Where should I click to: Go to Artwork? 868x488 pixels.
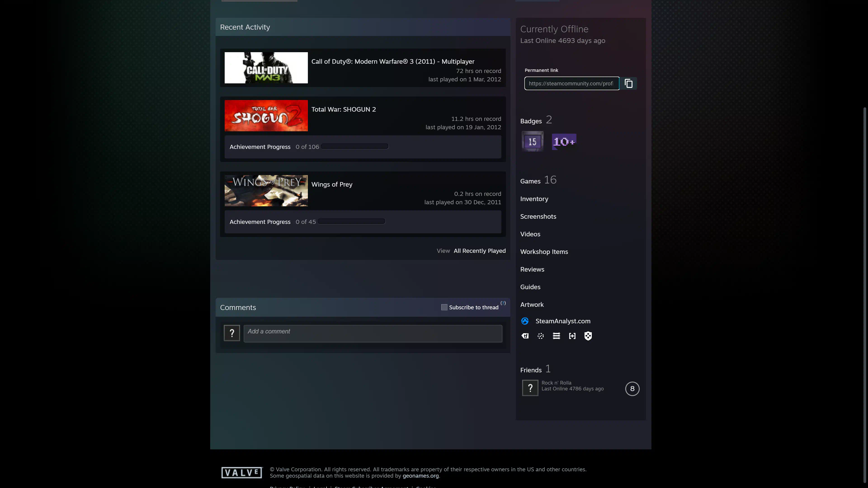pyautogui.click(x=532, y=305)
